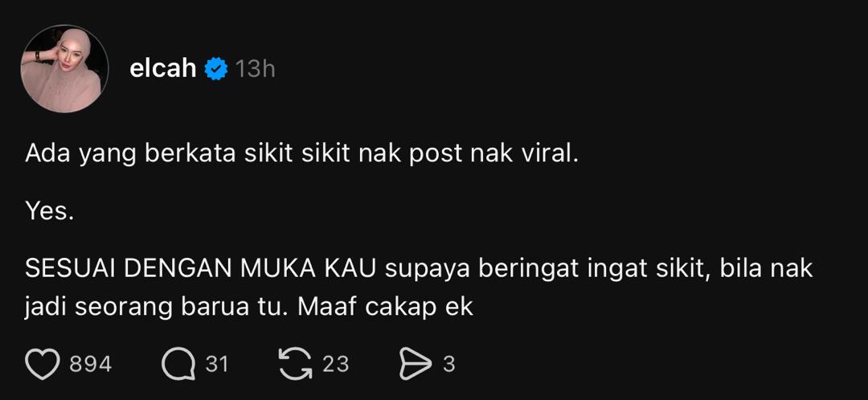
Task: Click the uppercase "SESUAI DENGAN MUKA KAU" text
Action: click(x=201, y=269)
